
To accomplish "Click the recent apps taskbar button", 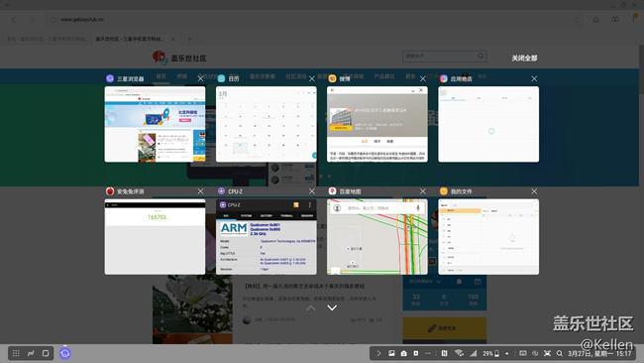I will click(46, 353).
